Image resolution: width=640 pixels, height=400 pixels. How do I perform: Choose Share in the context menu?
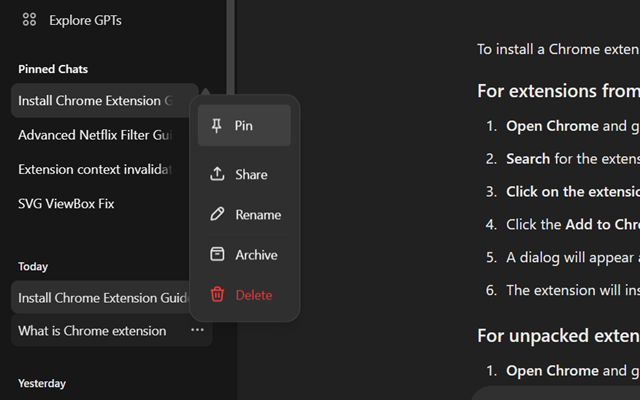251,174
